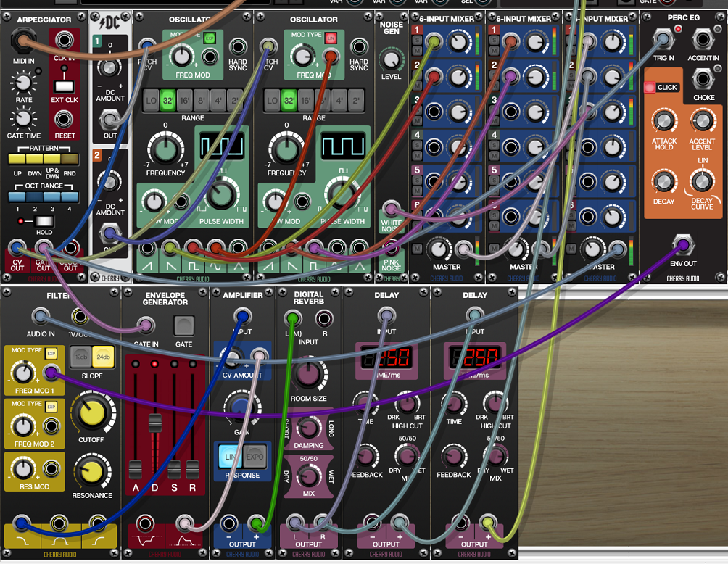Click the Noise Gen LEVEL knob
Image resolution: width=728 pixels, height=564 pixels.
(391, 59)
